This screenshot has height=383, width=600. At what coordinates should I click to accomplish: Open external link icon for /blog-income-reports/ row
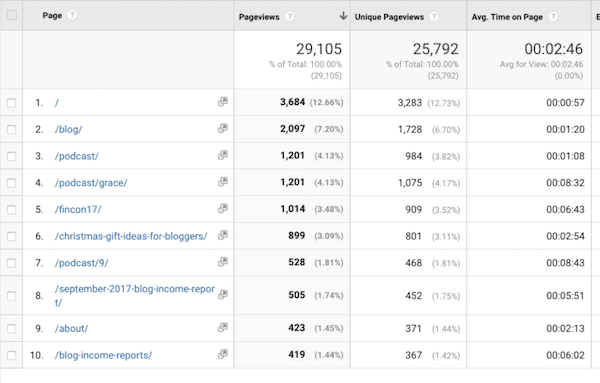pyautogui.click(x=223, y=355)
